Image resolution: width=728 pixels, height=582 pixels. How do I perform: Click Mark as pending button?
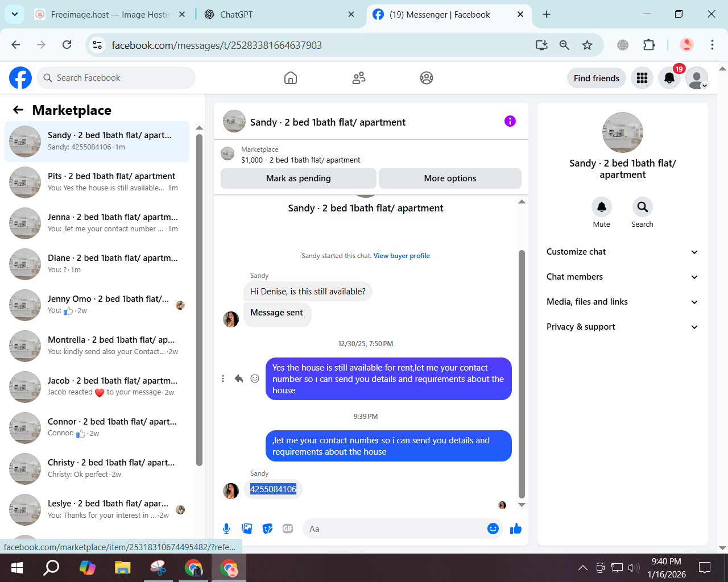click(299, 178)
